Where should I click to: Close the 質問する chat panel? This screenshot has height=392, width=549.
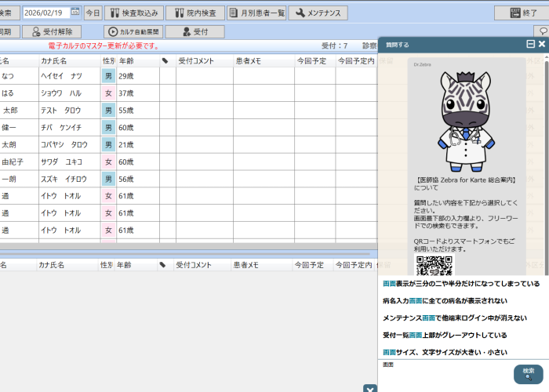tap(542, 44)
